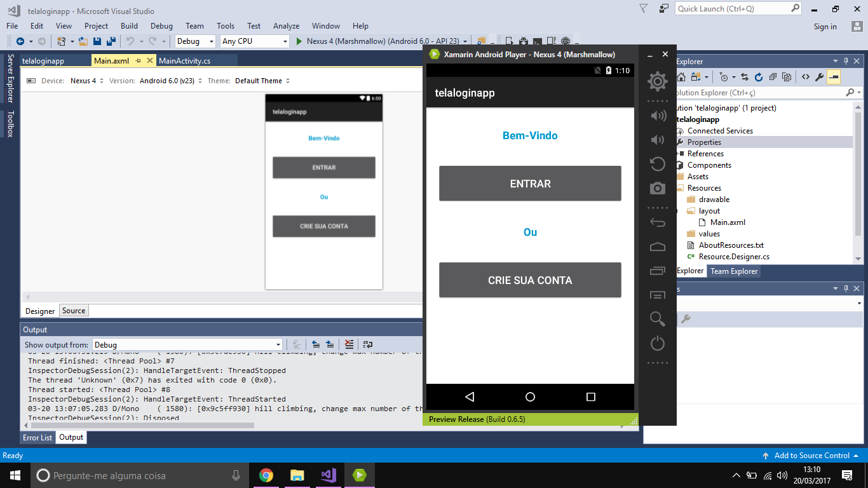Screen dimensions: 868x488
Task: Open Xamarin Android Player settings gear
Action: click(x=657, y=81)
